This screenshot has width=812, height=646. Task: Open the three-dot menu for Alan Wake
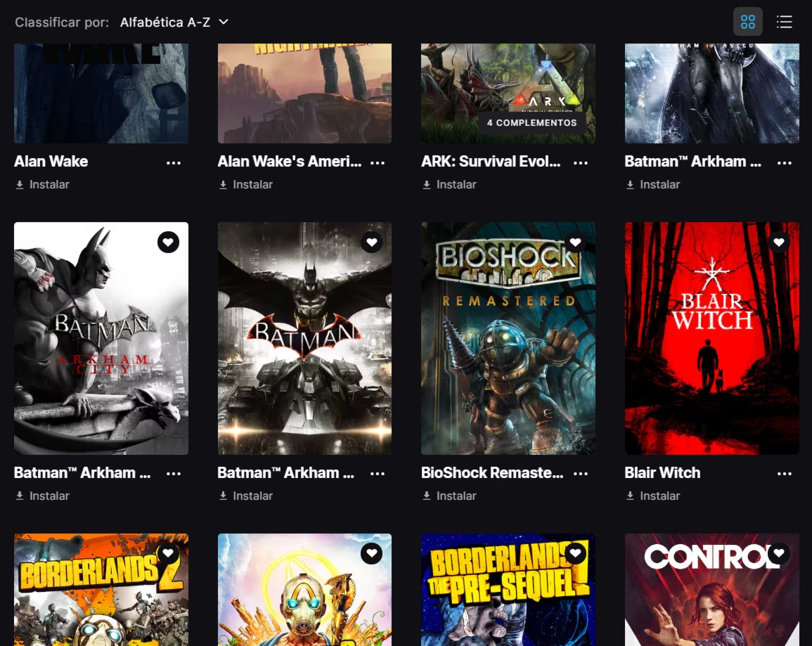click(x=174, y=162)
